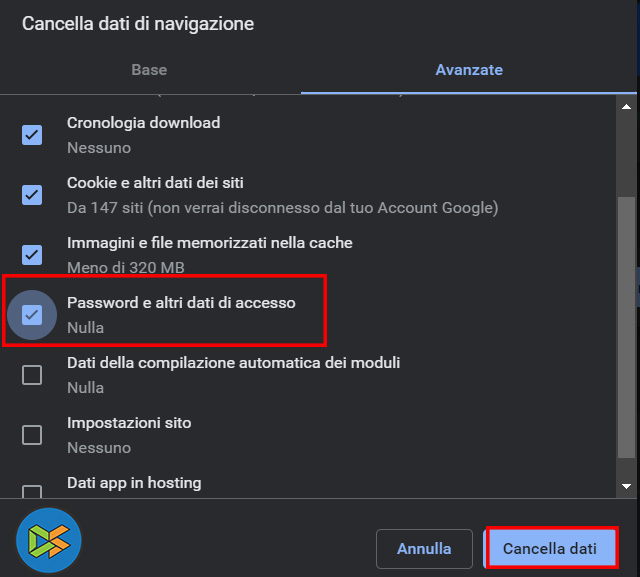Check the Impostazioni sito checkbox
The height and width of the screenshot is (577, 640).
point(32,435)
